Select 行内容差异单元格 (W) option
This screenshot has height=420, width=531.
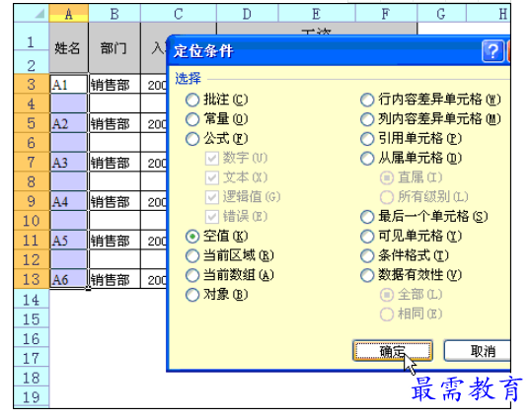367,100
